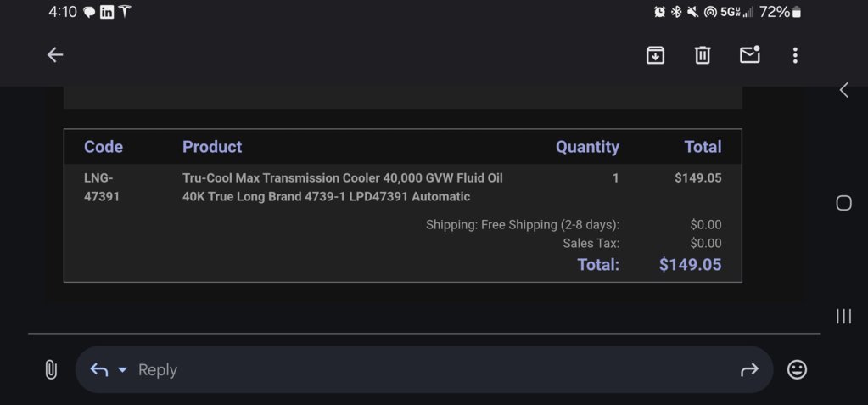868x405 pixels.
Task: Go back with the arrow icon
Action: point(55,55)
